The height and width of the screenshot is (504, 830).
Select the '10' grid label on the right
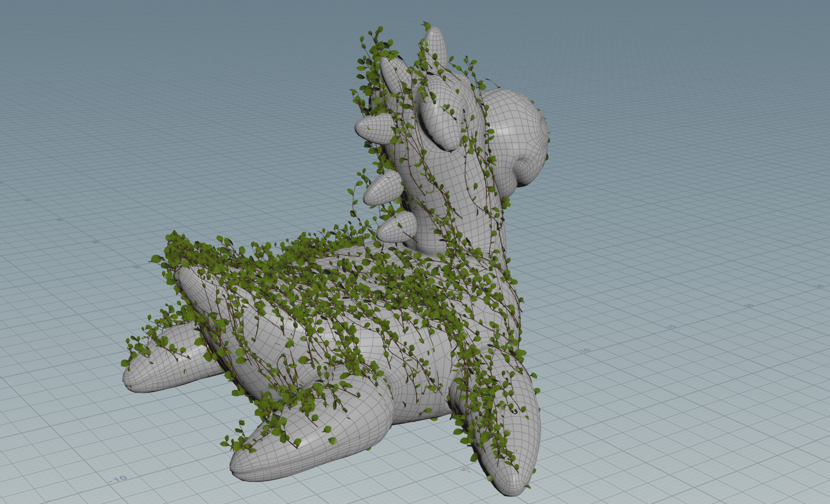[585, 351]
